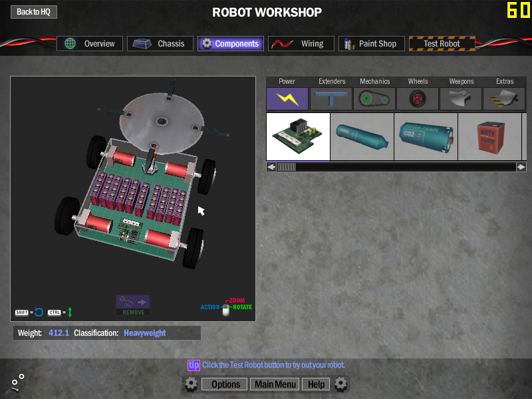Select the Wheels category icon

coord(418,98)
